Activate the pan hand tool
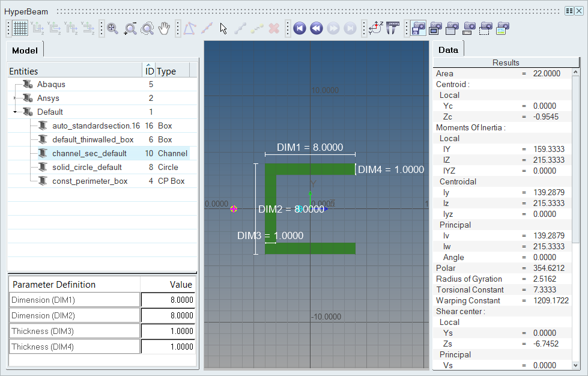The width and height of the screenshot is (588, 376). tap(165, 28)
